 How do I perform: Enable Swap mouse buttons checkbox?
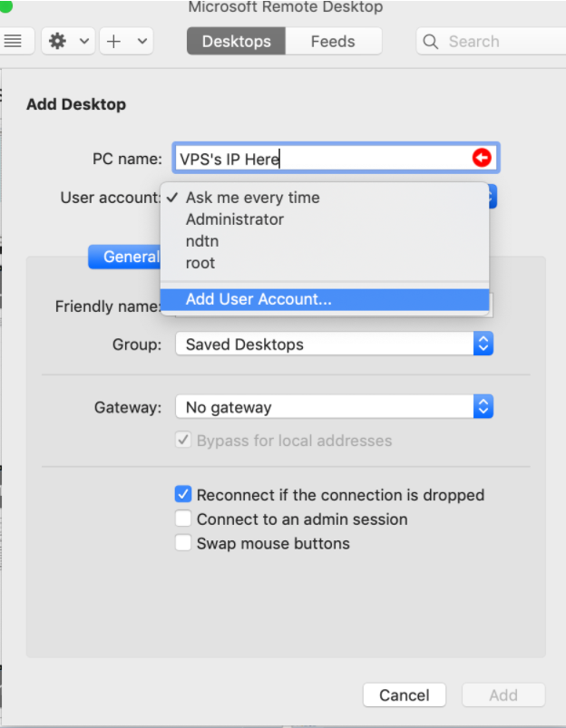pos(183,544)
